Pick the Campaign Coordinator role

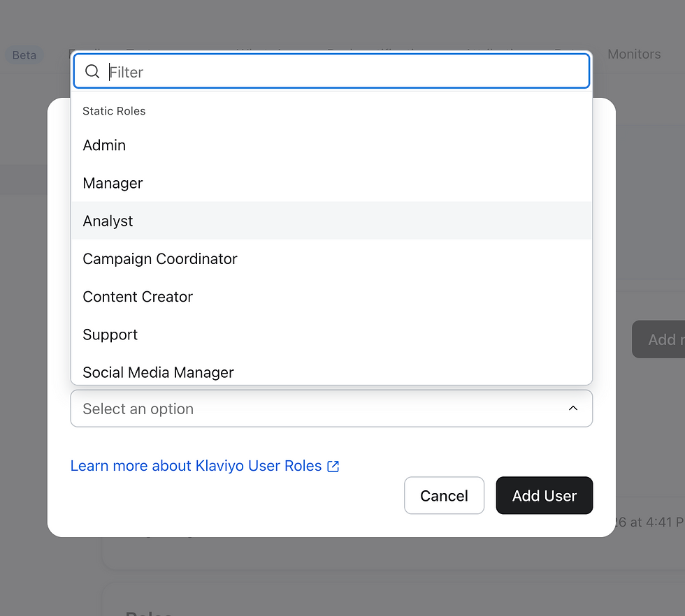click(331, 259)
